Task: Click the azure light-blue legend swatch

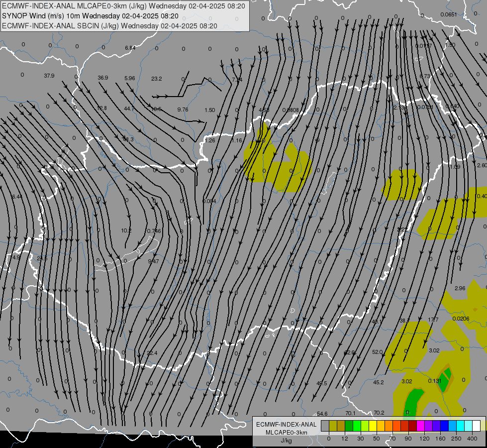Action: tap(453, 426)
